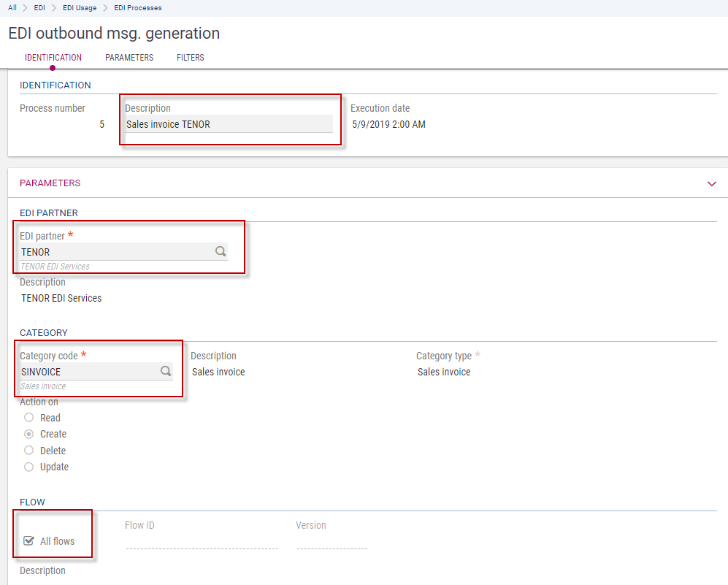
Task: Open the Category code lookup magnifier
Action: [x=166, y=371]
